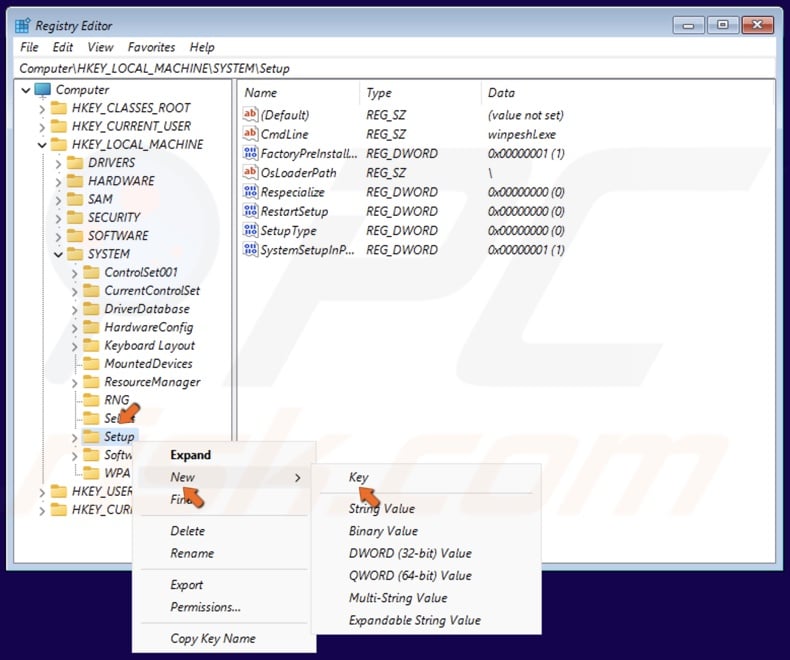Collapse the Computer root node
This screenshot has height=660, width=790.
tap(26, 91)
